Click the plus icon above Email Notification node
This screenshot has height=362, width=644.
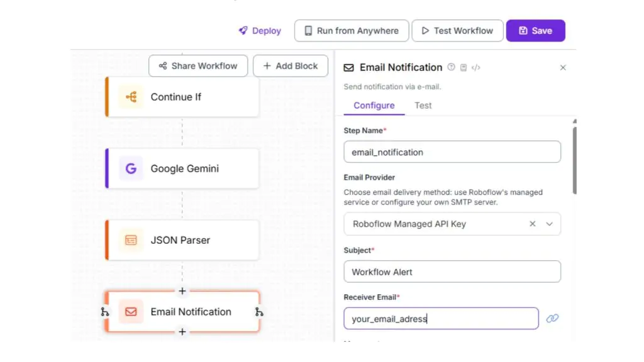[182, 291]
